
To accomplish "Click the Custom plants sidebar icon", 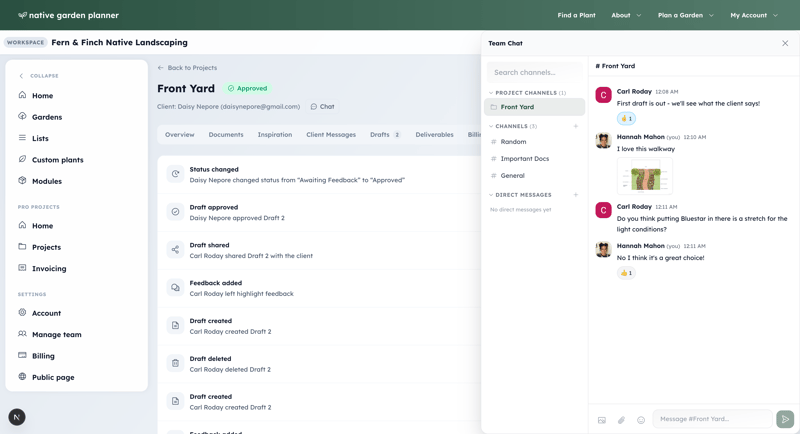I will click(x=22, y=159).
